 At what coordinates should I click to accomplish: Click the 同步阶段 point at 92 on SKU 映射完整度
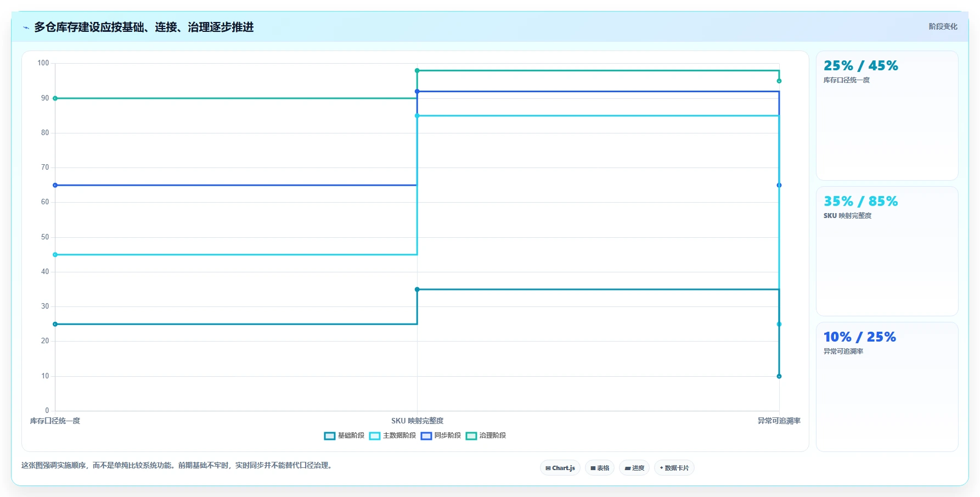[x=417, y=91]
